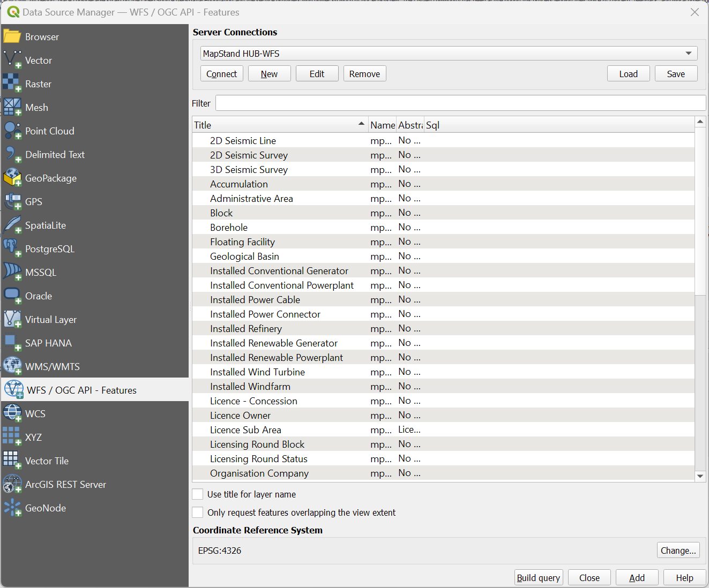The height and width of the screenshot is (588, 709).
Task: Edit the selected server connection
Action: coord(317,74)
